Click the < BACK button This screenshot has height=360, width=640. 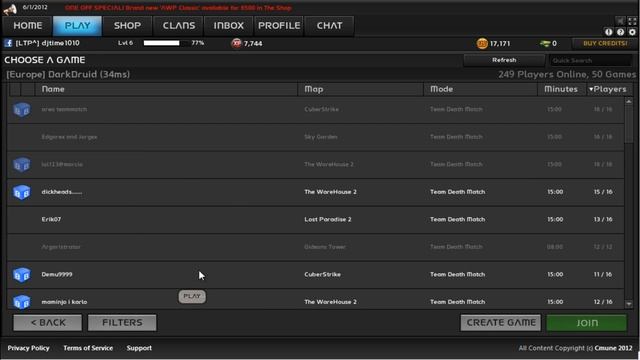pos(48,322)
